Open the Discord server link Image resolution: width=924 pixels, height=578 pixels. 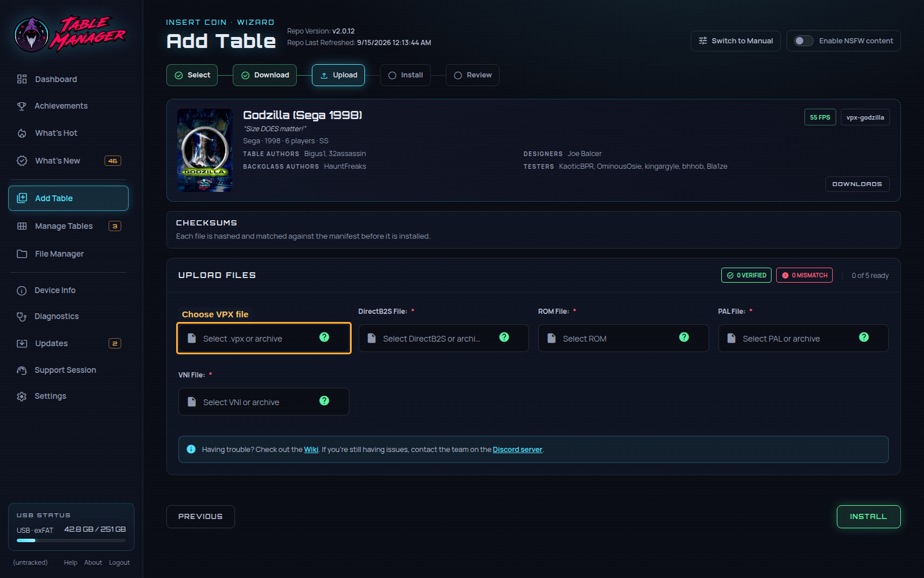tap(517, 450)
